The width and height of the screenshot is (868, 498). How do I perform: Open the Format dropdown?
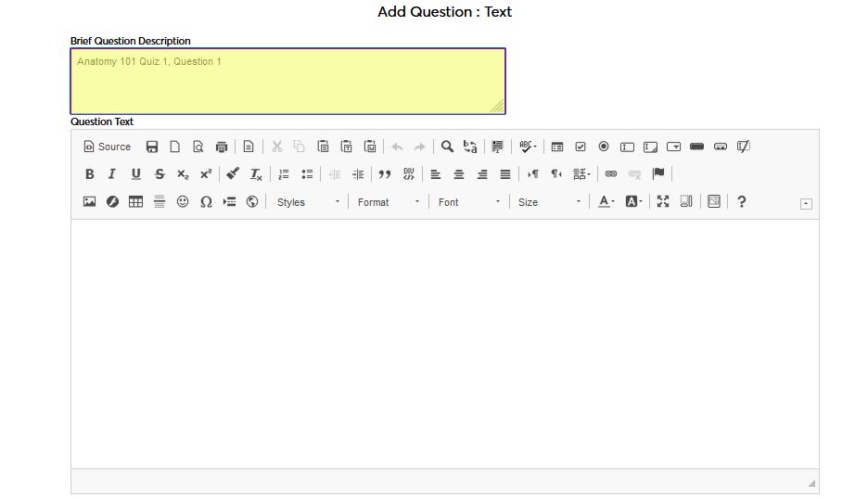(x=389, y=202)
